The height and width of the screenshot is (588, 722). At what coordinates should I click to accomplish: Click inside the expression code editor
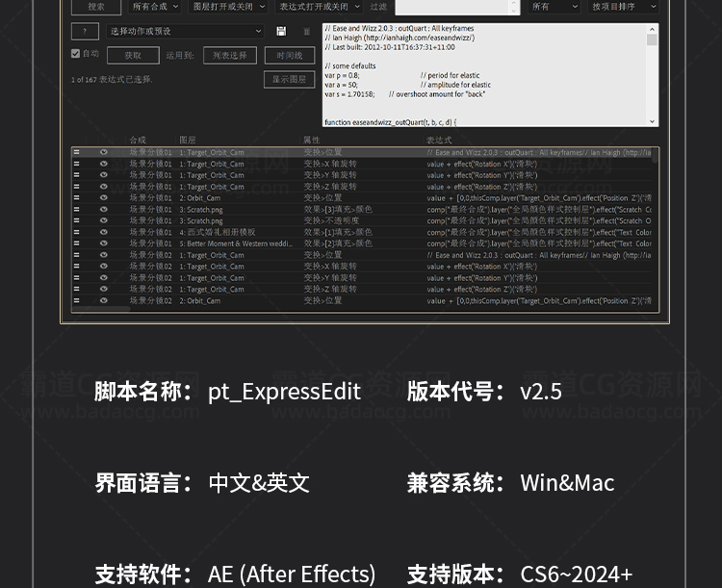coord(485,75)
